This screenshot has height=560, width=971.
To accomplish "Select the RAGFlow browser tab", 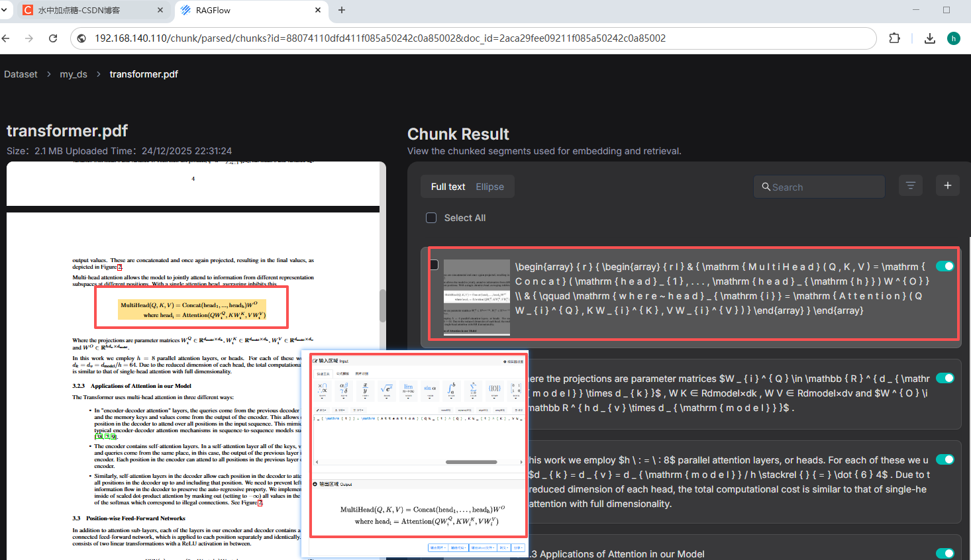I will (252, 10).
